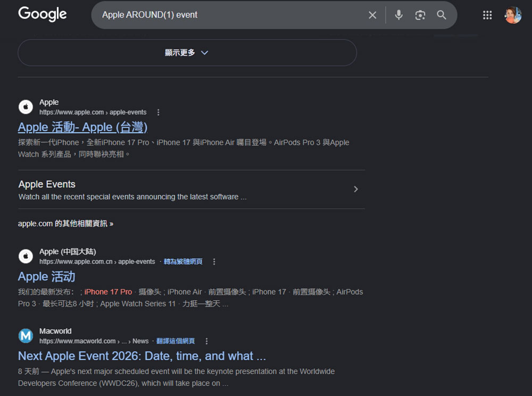This screenshot has width=532, height=396.
Task: Click the apple.com.cn › apple-events URL
Action: [x=97, y=262]
